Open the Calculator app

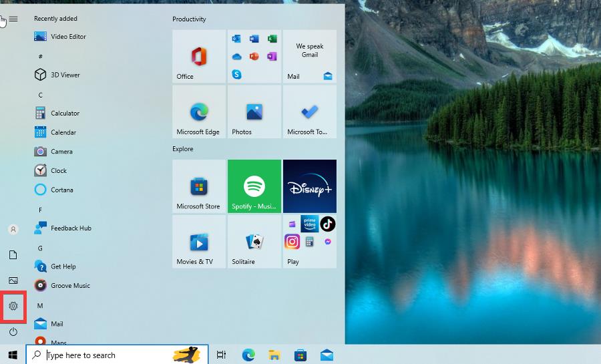[57, 113]
